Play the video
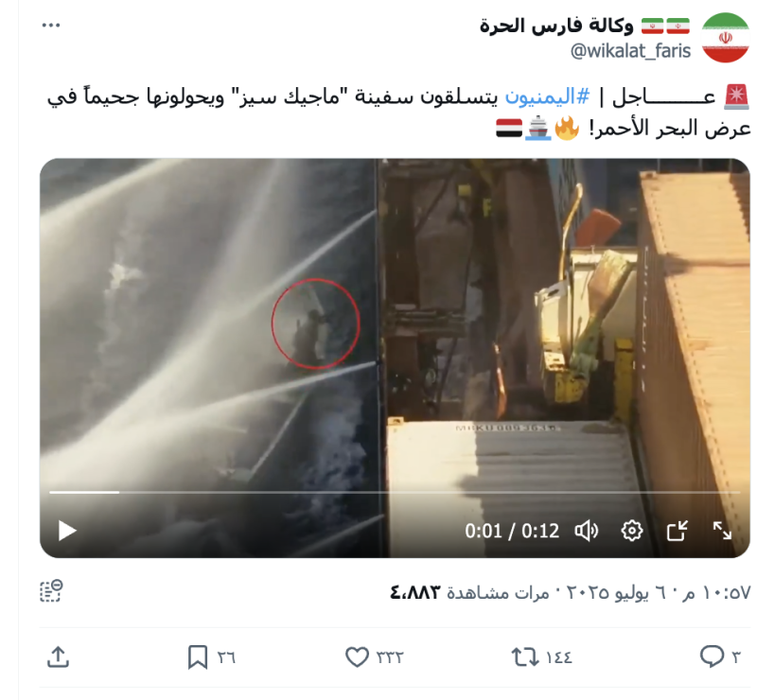 [x=67, y=531]
